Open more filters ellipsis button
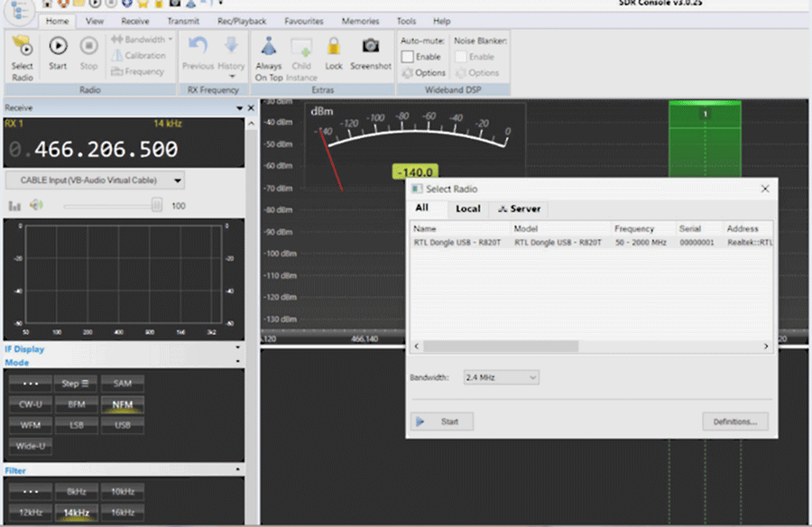 coord(31,491)
